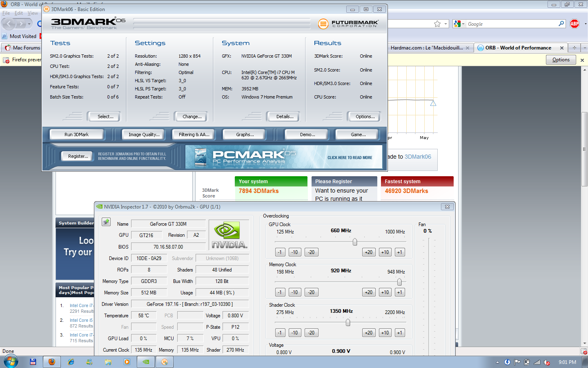
Task: Show hidden tray icons arrow
Action: coord(497,362)
